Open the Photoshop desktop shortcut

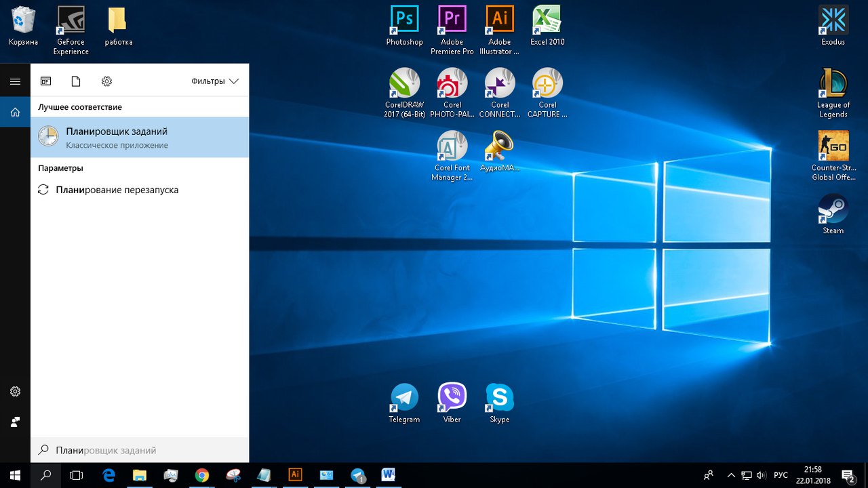click(x=405, y=26)
